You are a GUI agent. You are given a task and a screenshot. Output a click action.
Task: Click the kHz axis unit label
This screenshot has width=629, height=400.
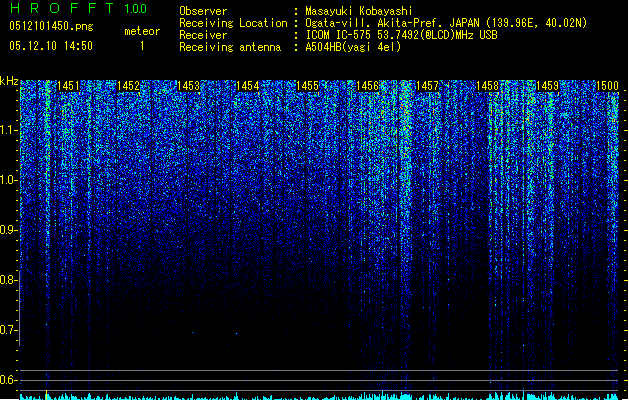coord(9,81)
